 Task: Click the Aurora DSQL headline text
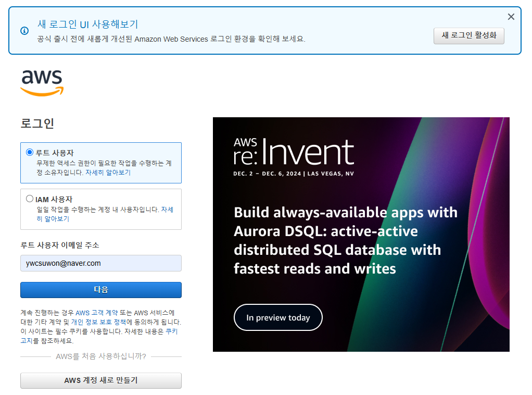(346, 240)
